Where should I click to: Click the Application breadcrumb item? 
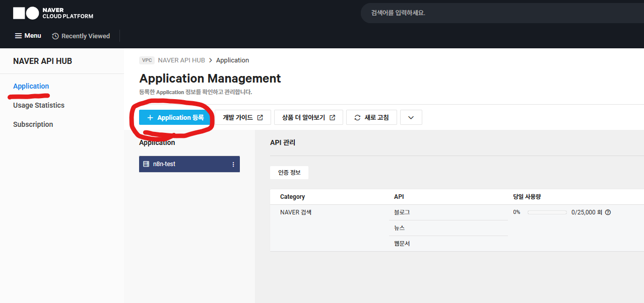coord(232,60)
